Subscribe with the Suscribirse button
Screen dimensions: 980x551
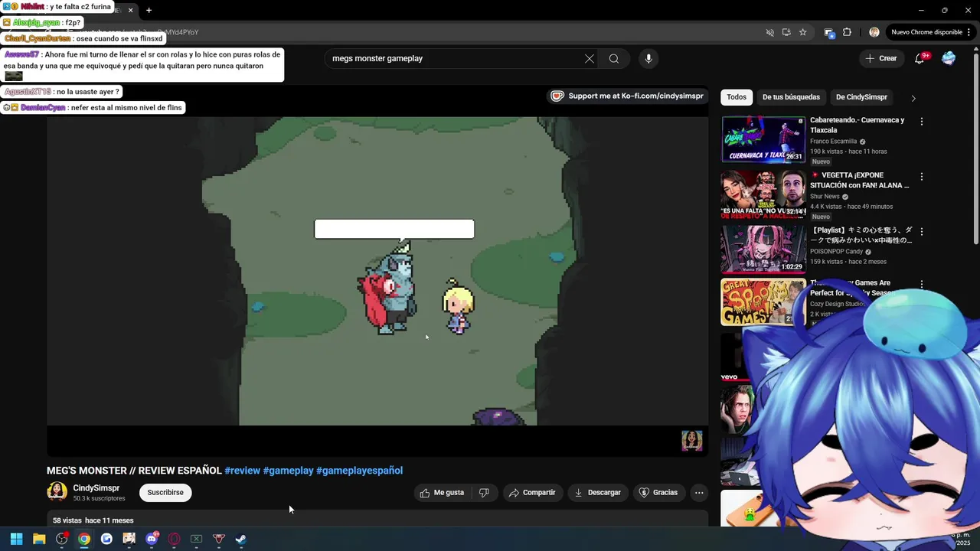click(165, 493)
